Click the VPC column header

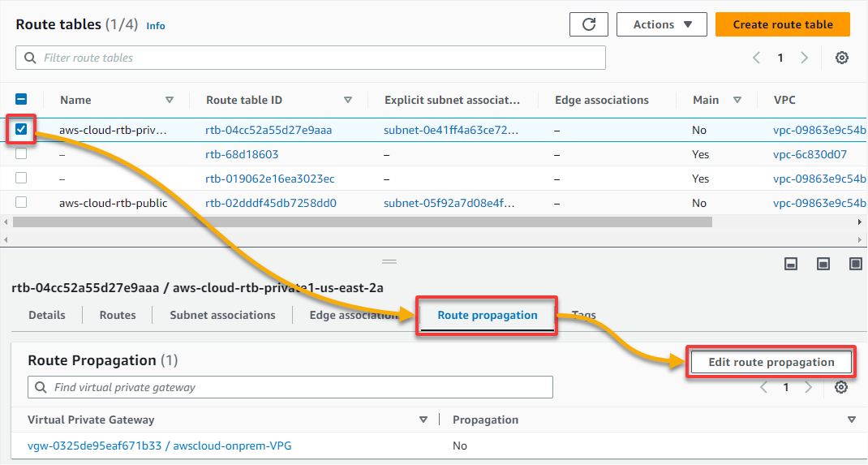click(784, 100)
